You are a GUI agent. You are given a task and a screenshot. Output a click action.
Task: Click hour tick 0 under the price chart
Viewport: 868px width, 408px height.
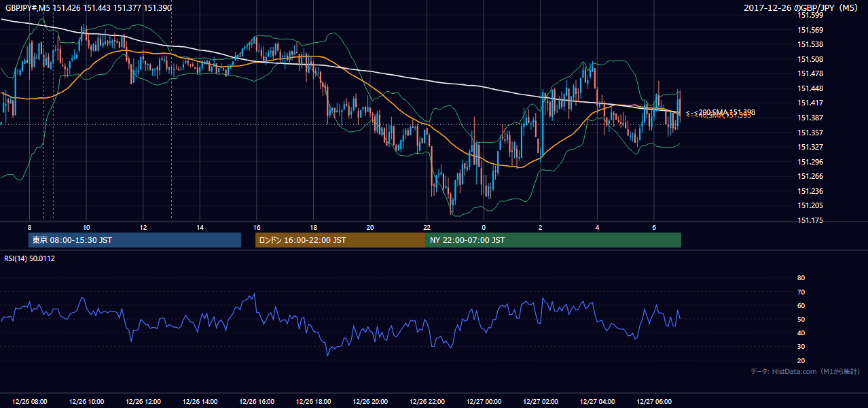pos(484,227)
